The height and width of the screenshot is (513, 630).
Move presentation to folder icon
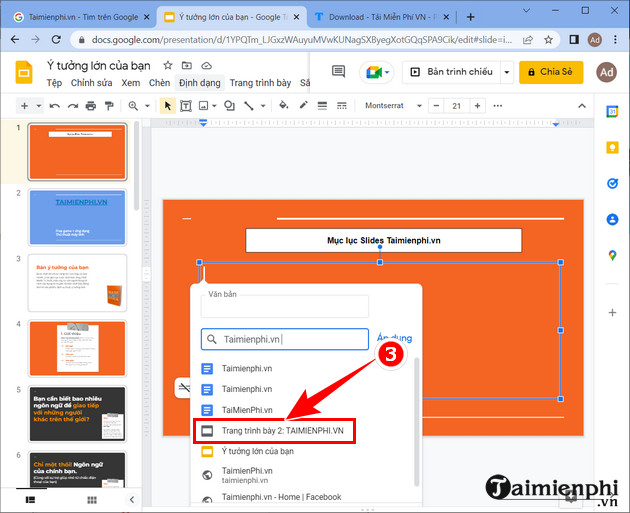point(187,65)
